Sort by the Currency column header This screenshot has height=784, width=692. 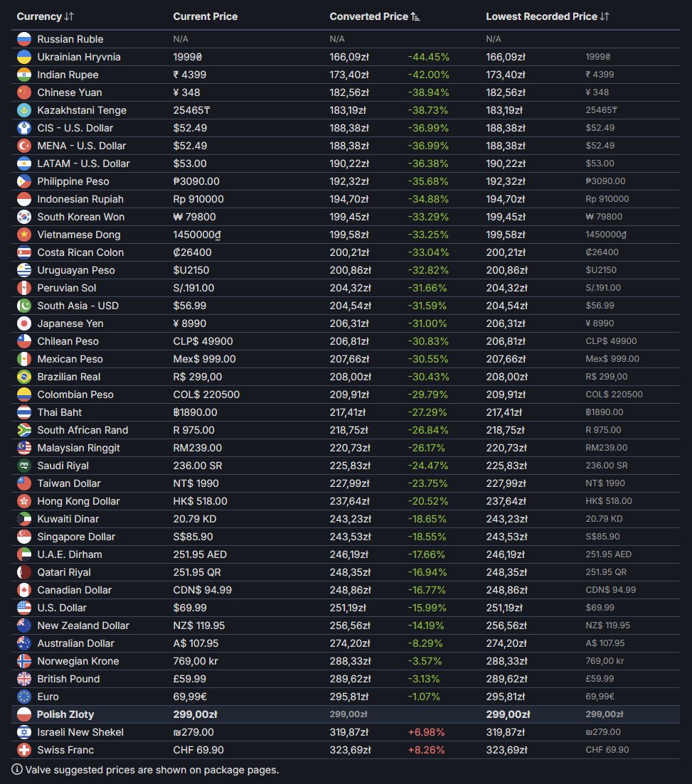pos(45,16)
